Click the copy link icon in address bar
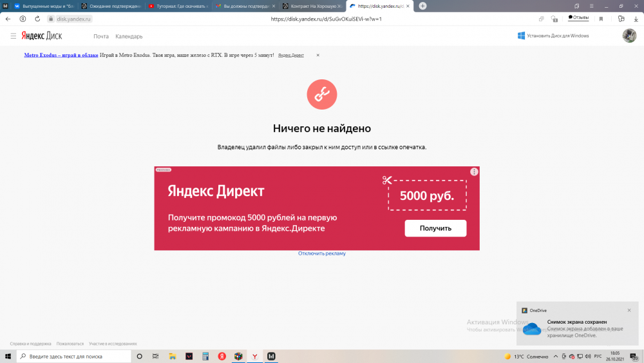Image resolution: width=644 pixels, height=363 pixels. (542, 19)
